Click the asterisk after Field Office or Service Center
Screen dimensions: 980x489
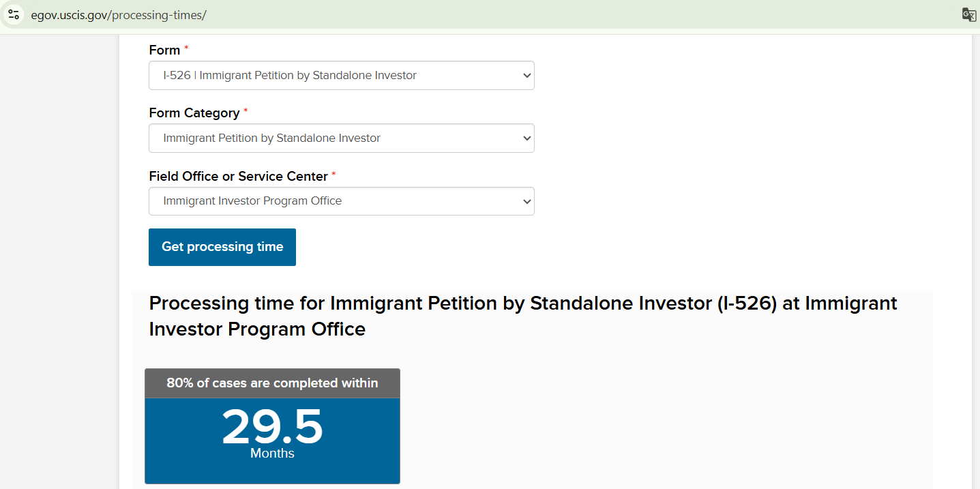click(x=333, y=175)
